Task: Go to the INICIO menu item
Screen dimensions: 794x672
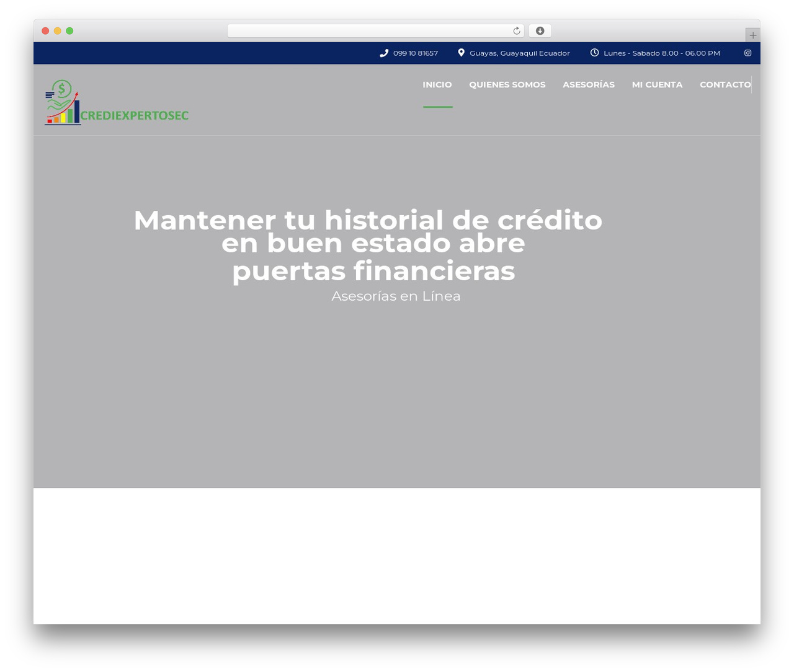Action: tap(437, 84)
